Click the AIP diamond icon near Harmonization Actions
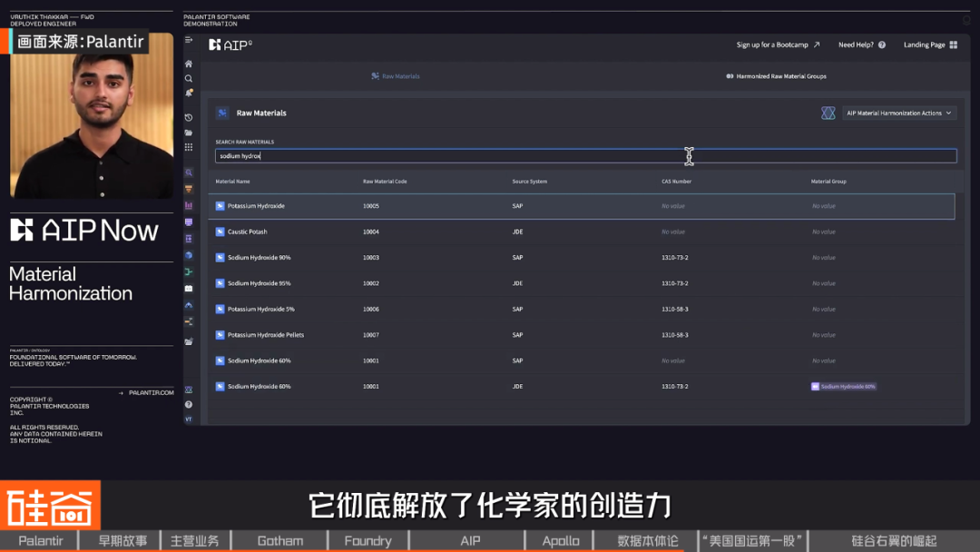The image size is (980, 552). tap(828, 113)
